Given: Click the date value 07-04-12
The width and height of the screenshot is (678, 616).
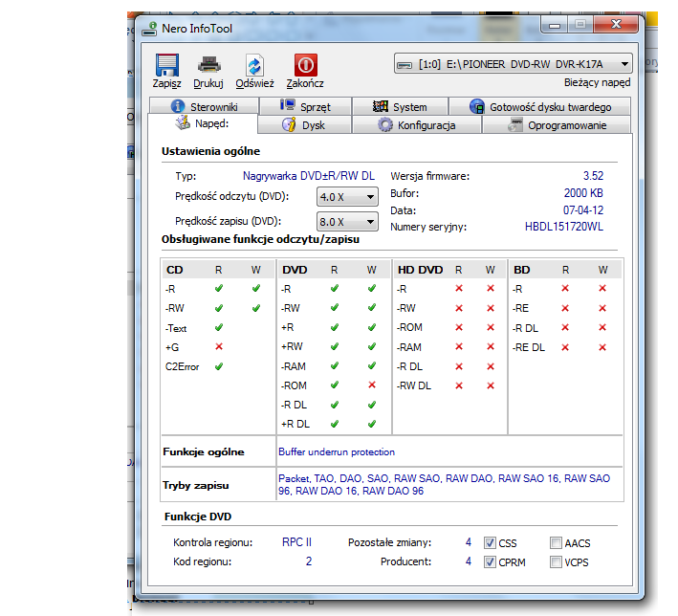Looking at the screenshot, I should tap(583, 210).
